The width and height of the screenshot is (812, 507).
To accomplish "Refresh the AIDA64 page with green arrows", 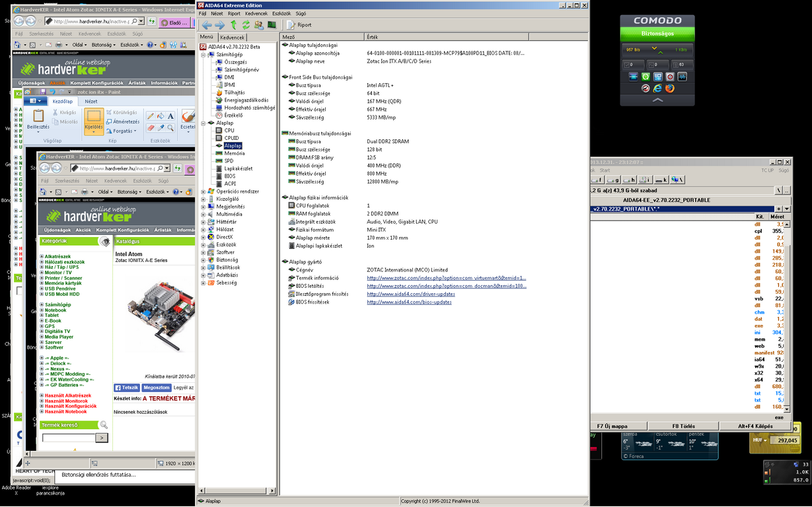I will click(x=246, y=25).
